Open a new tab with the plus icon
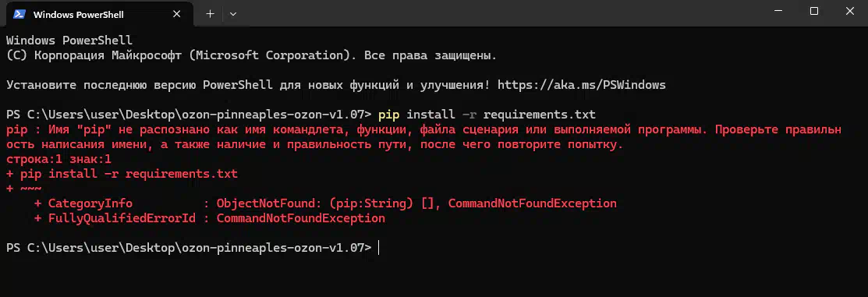This screenshot has width=868, height=297. coord(210,14)
